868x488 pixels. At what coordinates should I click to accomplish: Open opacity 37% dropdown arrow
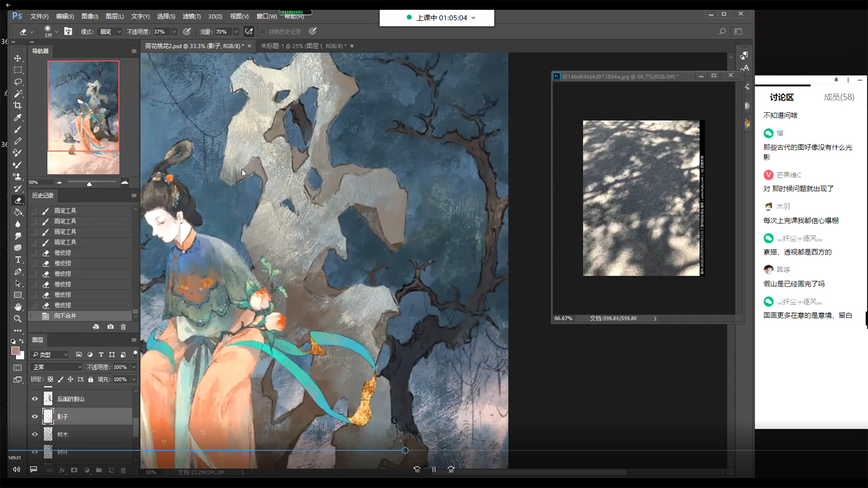[174, 32]
